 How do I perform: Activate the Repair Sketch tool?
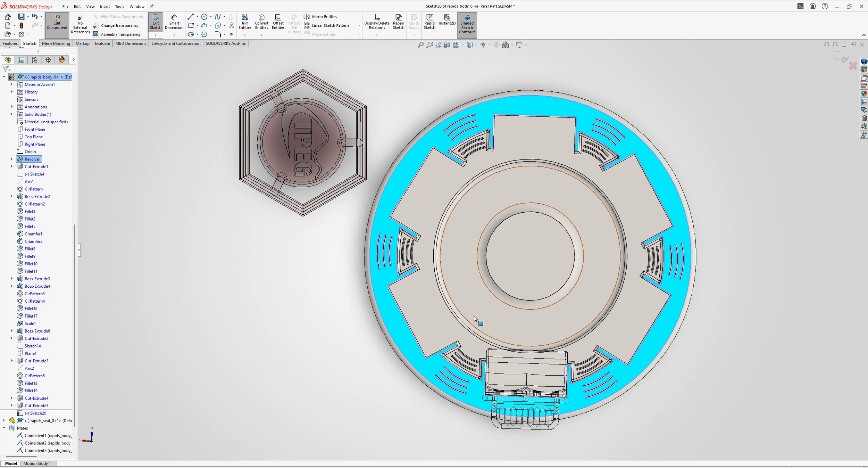[x=398, y=22]
